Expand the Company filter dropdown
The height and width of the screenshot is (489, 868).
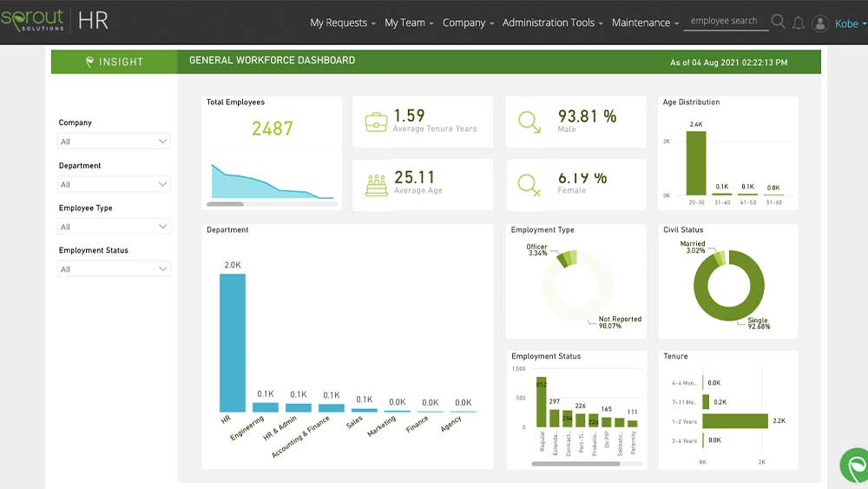coord(114,142)
